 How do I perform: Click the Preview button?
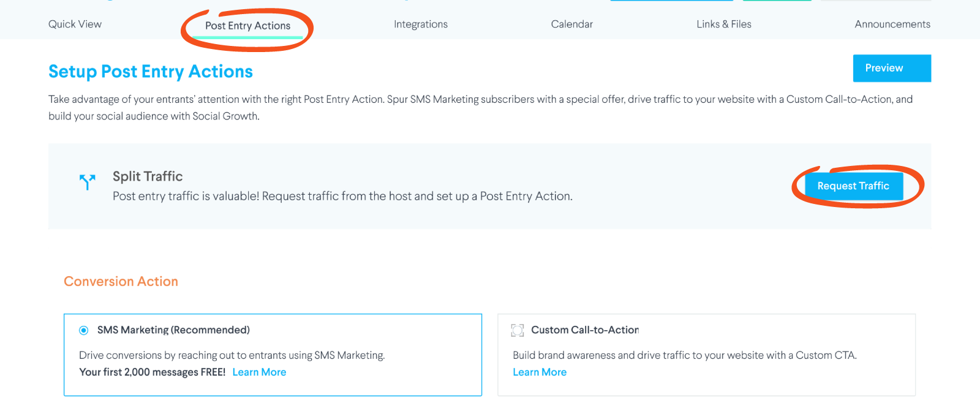pyautogui.click(x=892, y=68)
